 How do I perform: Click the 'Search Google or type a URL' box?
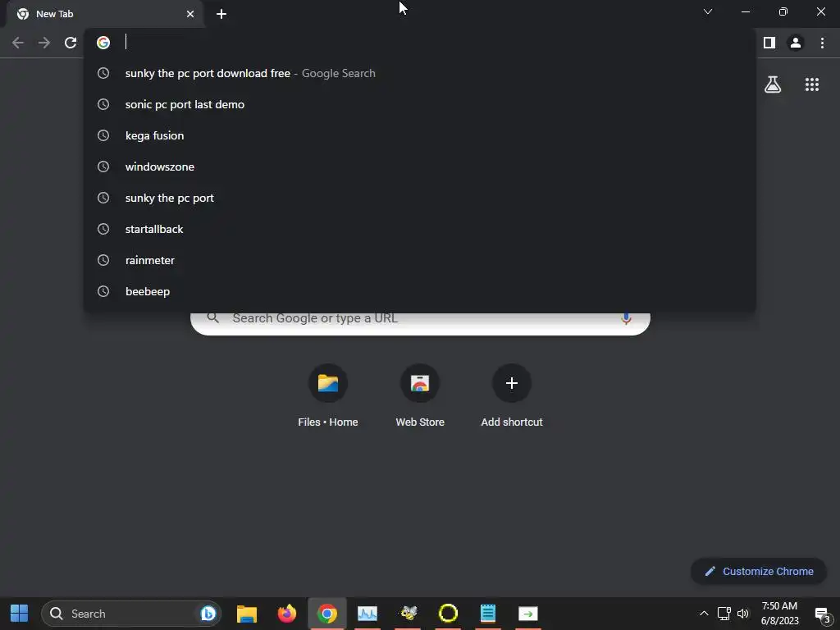tap(420, 322)
